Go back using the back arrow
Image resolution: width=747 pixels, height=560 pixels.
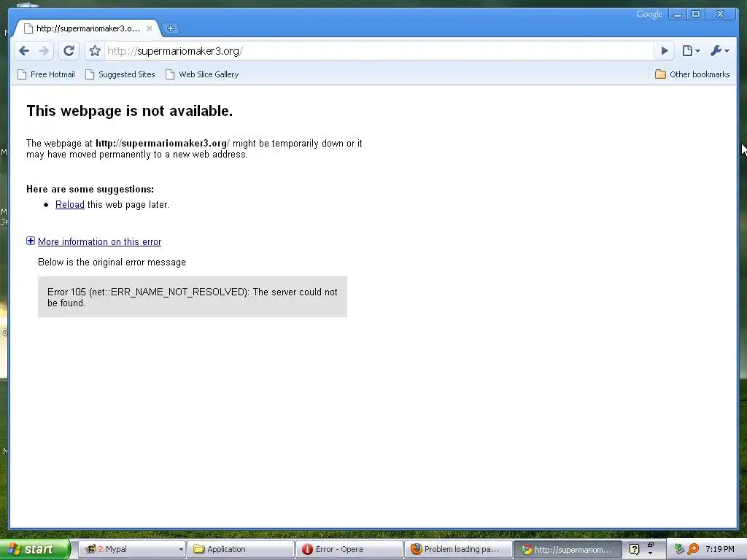pyautogui.click(x=24, y=51)
